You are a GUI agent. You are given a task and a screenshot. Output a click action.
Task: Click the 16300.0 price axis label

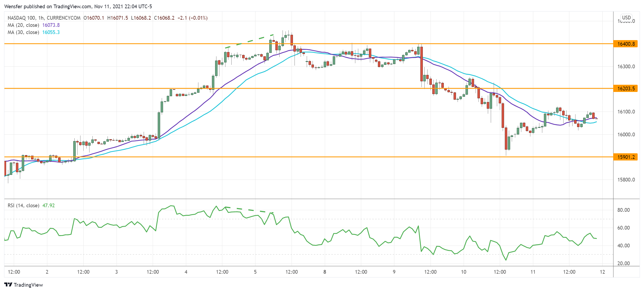626,66
